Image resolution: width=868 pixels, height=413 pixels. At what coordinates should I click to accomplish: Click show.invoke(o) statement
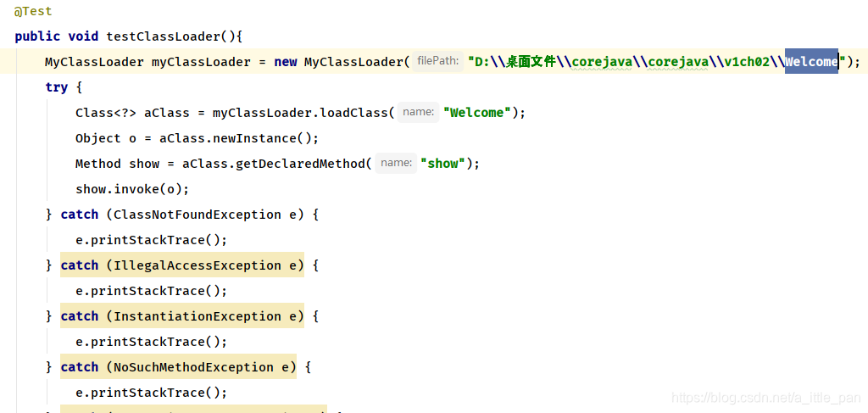[132, 189]
